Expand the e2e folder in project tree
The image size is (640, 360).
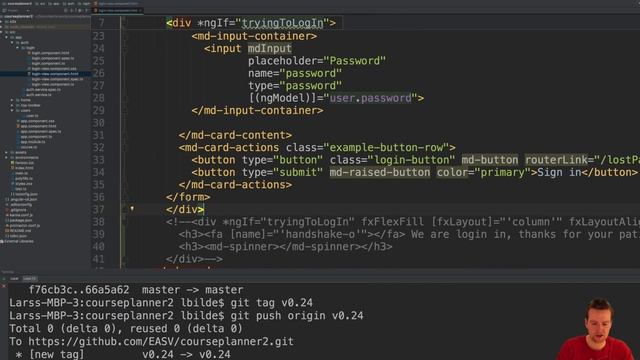point(1,22)
